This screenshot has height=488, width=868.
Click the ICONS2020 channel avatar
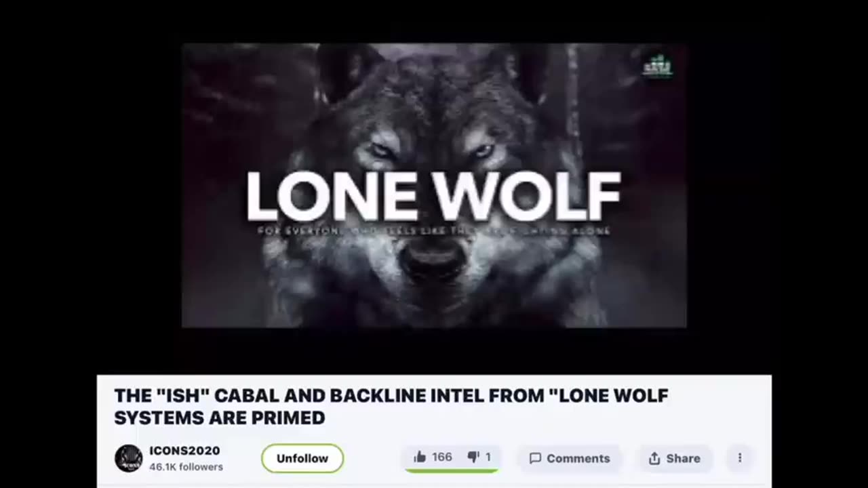tap(128, 458)
